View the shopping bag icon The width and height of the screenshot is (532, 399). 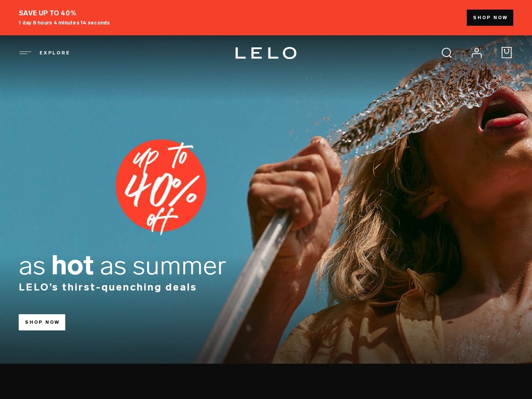tap(507, 52)
